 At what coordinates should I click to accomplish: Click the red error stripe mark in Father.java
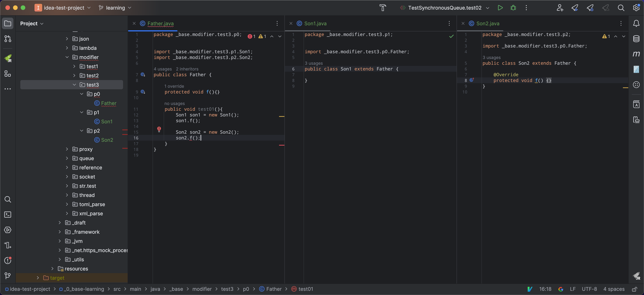[282, 145]
